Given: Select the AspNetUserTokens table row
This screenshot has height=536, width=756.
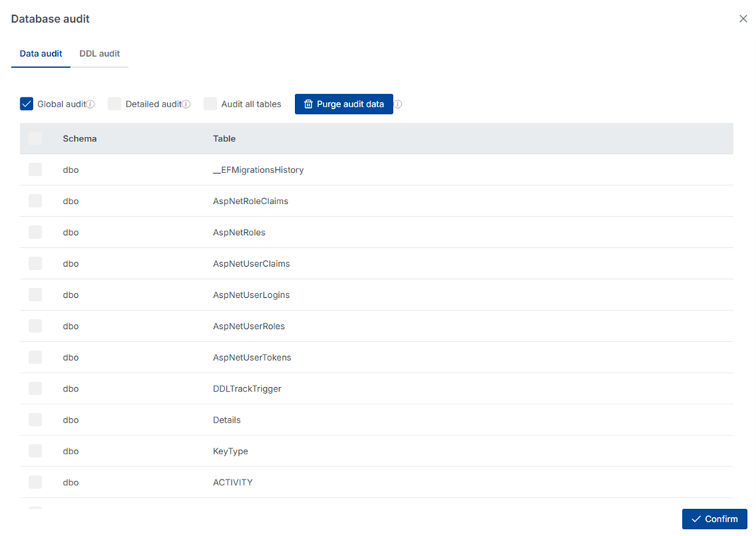Looking at the screenshot, I should [x=36, y=357].
